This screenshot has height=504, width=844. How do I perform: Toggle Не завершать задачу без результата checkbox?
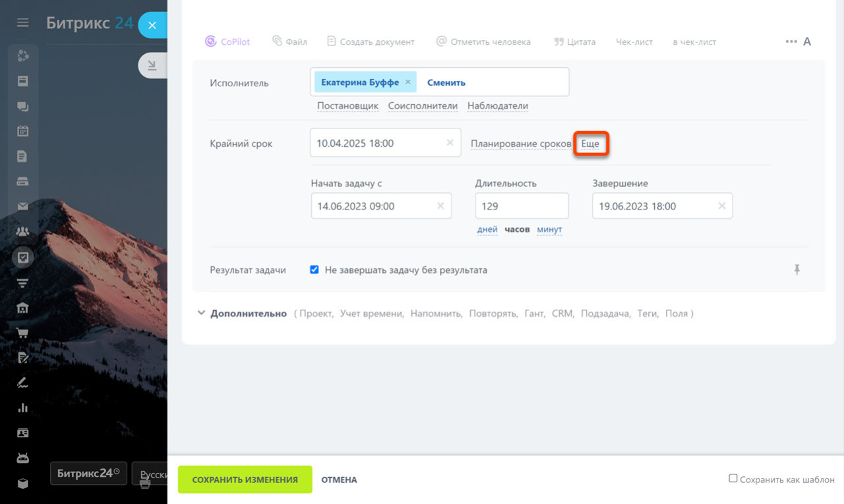coord(315,269)
